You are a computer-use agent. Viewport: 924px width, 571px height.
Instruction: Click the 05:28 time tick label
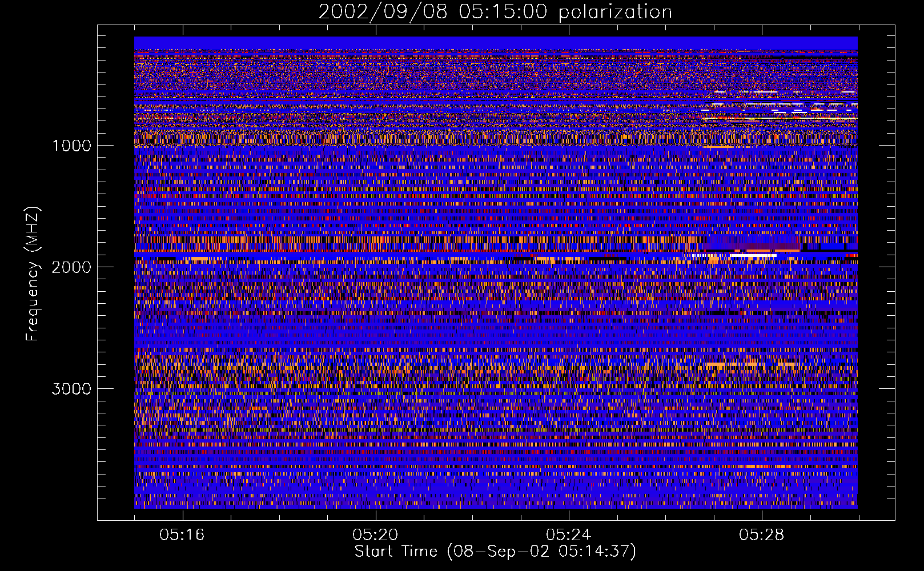762,534
